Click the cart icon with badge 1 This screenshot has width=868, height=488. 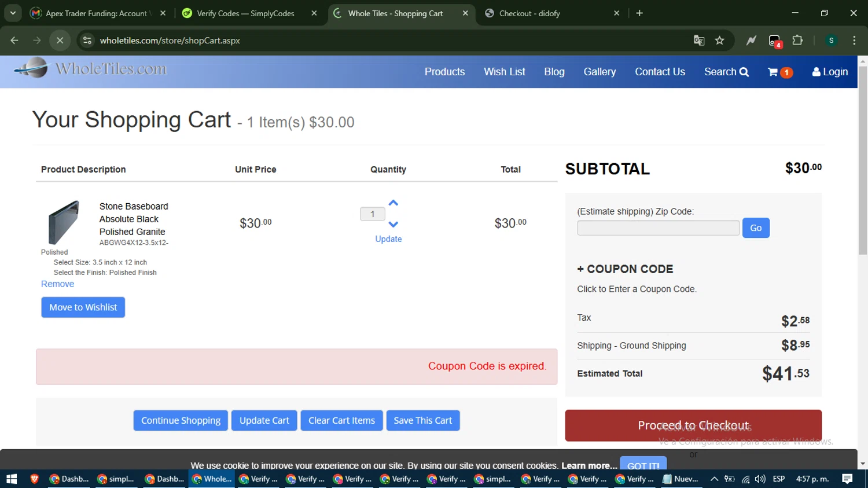click(779, 72)
